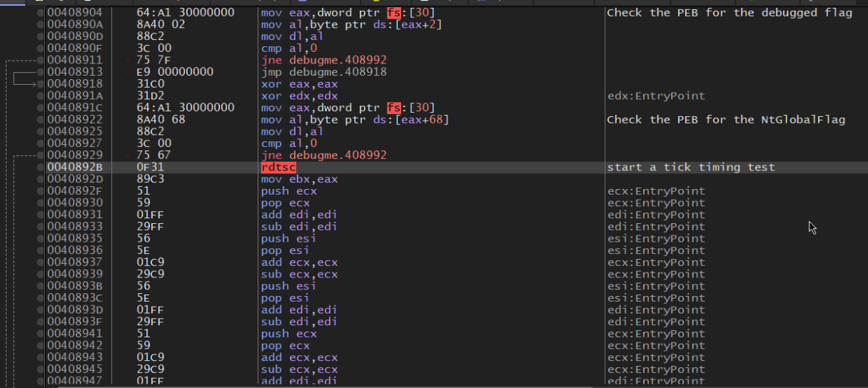The height and width of the screenshot is (388, 868).
Task: Click comment 'Check the PEB for the NtGlobalFlag'
Action: (725, 120)
